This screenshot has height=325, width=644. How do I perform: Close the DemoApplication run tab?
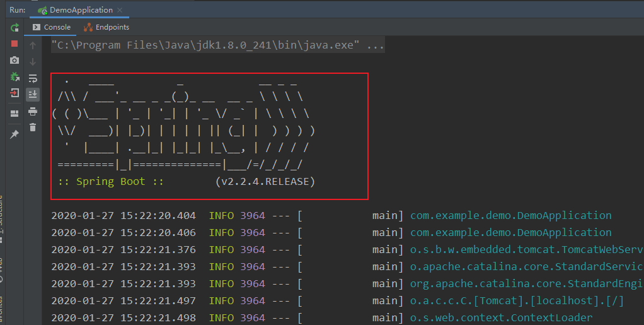(120, 10)
